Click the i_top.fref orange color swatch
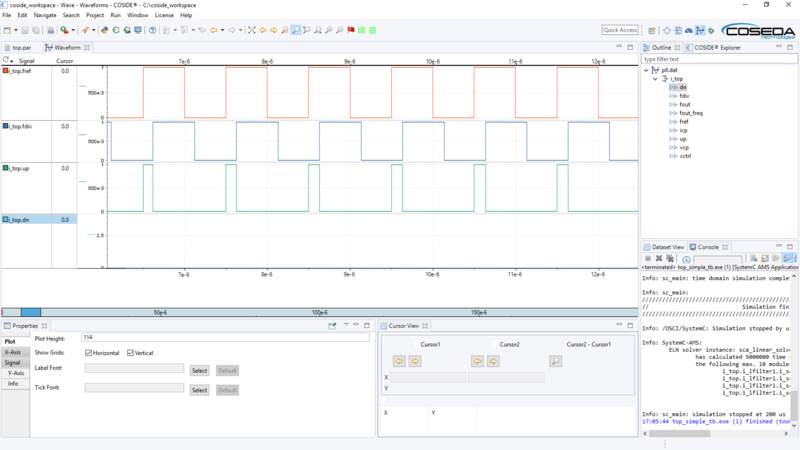The image size is (800, 450). point(6,70)
